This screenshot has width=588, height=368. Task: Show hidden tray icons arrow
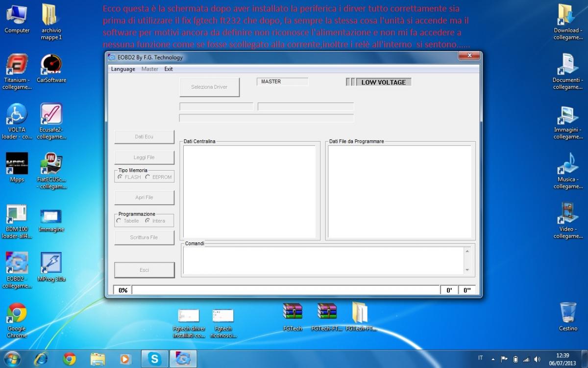coord(492,359)
